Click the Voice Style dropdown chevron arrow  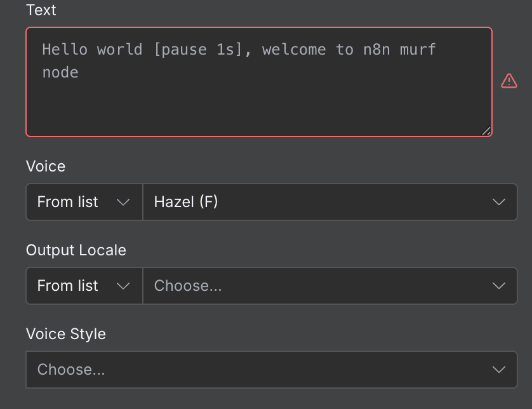pos(499,370)
